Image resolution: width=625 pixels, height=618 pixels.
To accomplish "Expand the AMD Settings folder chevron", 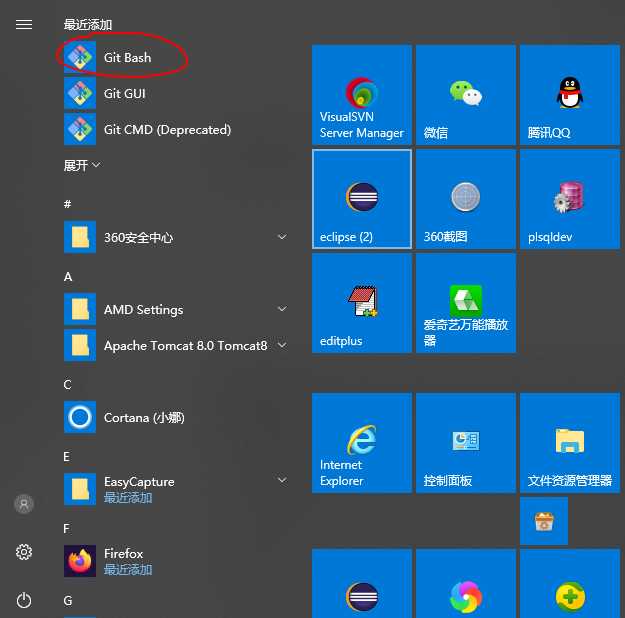I will pyautogui.click(x=282, y=309).
